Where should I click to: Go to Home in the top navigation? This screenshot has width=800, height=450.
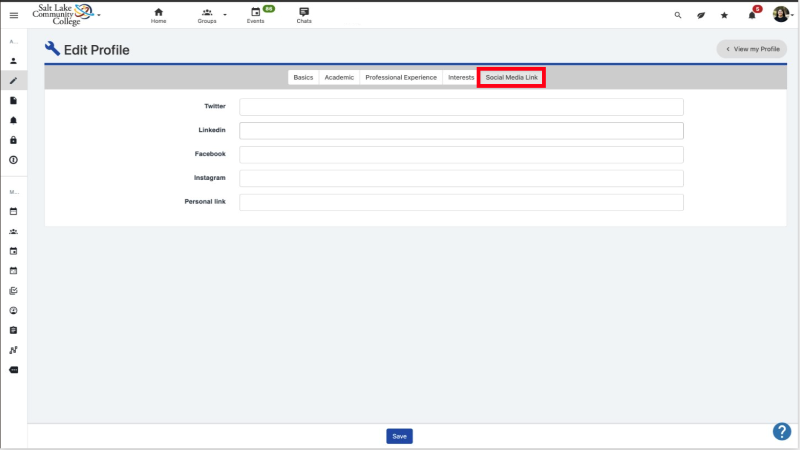pos(158,15)
